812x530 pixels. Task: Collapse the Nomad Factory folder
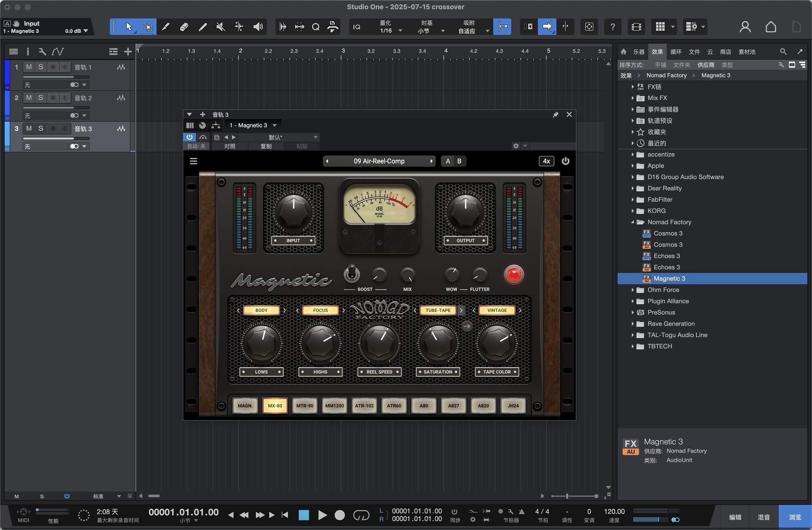pos(633,222)
